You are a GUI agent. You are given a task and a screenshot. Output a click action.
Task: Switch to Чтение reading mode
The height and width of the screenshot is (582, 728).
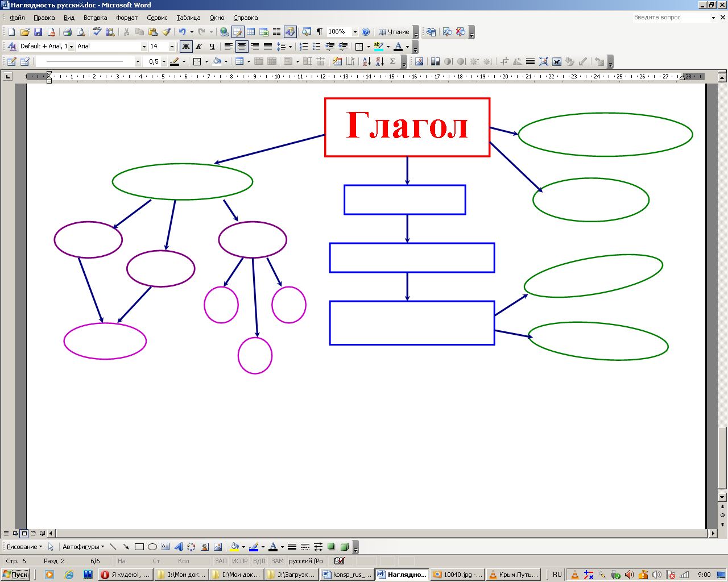394,32
